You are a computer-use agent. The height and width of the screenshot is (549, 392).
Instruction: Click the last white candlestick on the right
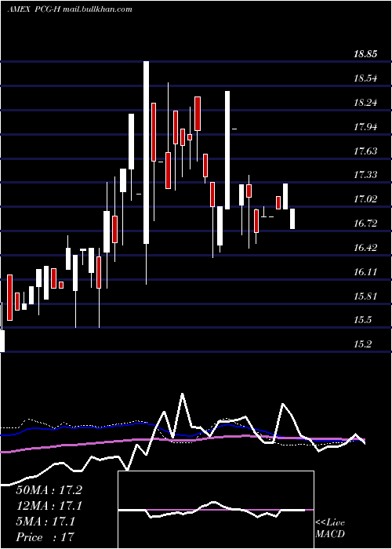(292, 219)
